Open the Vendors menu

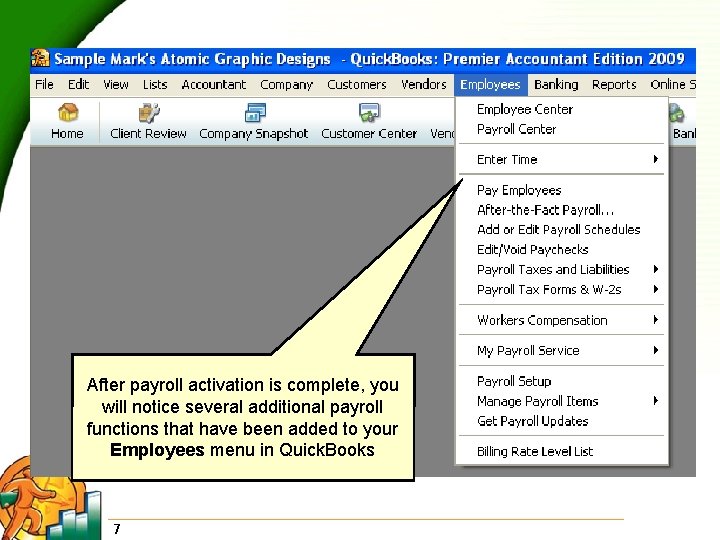tap(423, 84)
